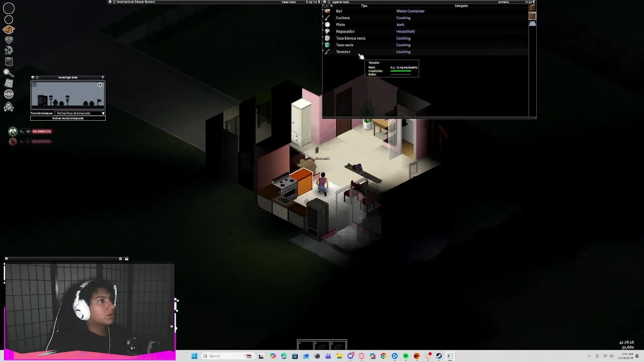Select the 'Bol' item row

coord(425,11)
